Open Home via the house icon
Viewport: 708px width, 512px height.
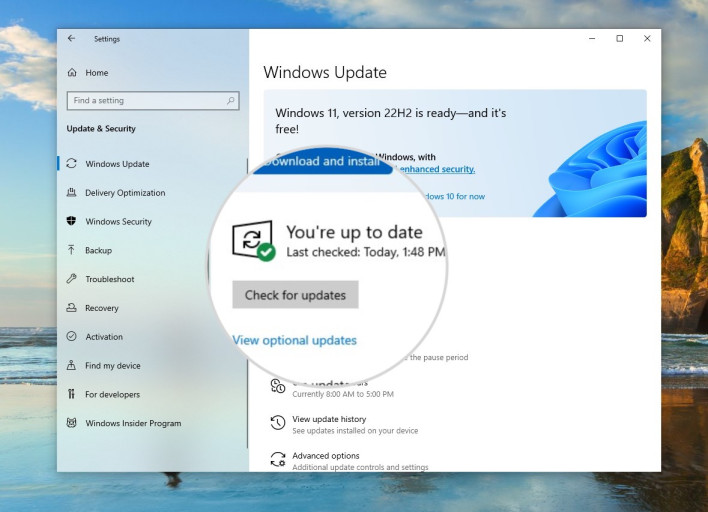[x=72, y=73]
